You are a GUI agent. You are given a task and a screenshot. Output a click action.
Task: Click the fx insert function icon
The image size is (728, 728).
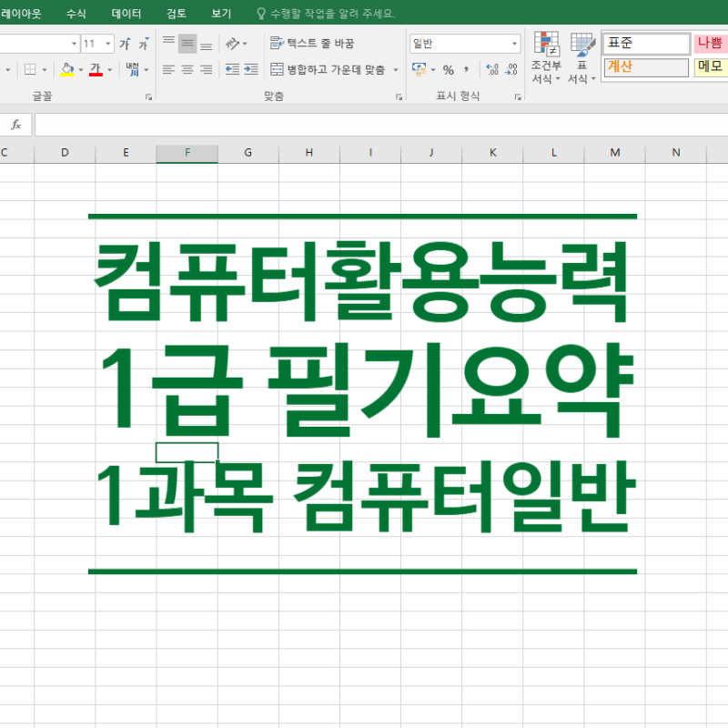point(16,125)
